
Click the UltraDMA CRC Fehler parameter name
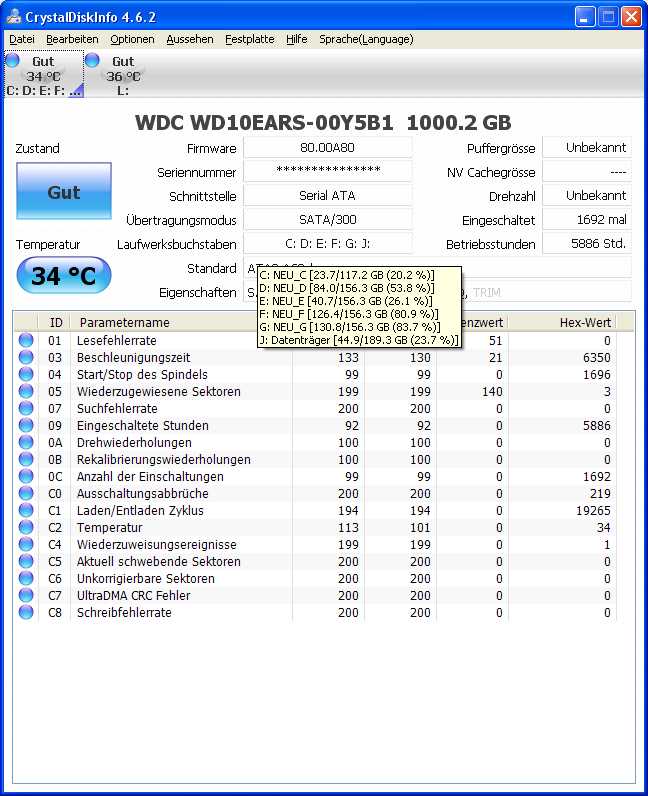133,595
